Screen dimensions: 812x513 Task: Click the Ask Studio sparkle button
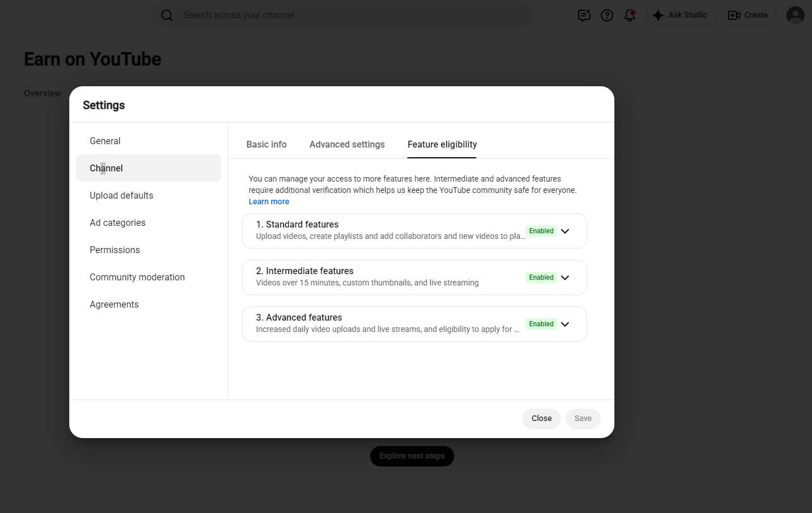(680, 15)
